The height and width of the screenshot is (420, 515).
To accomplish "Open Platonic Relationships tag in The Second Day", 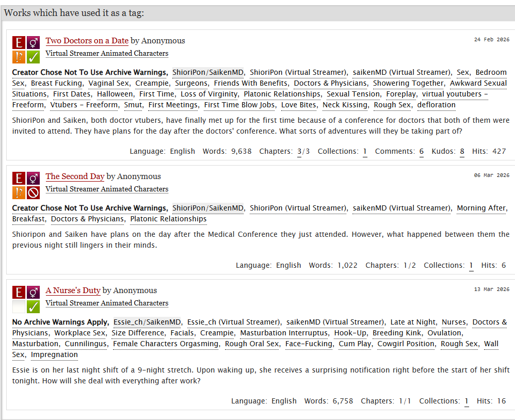I will [x=169, y=219].
